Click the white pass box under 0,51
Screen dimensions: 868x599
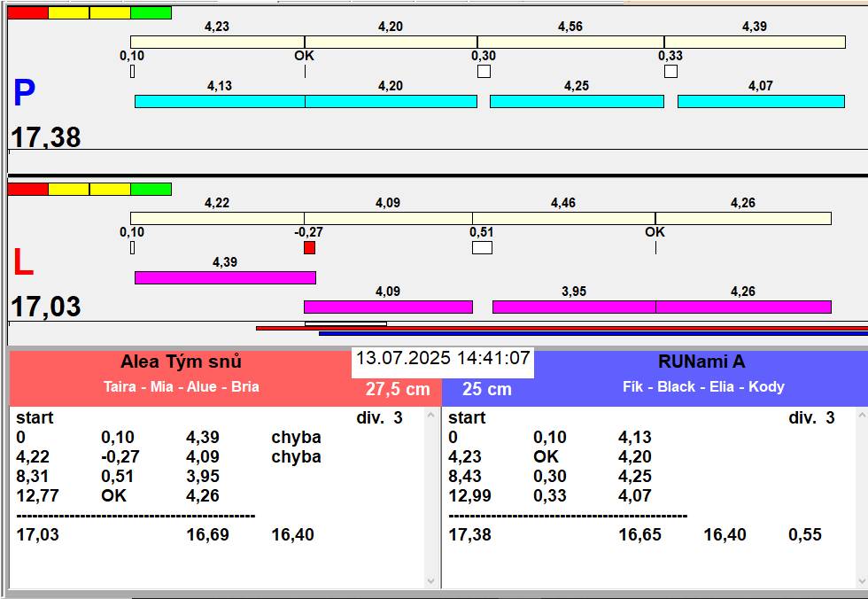482,247
